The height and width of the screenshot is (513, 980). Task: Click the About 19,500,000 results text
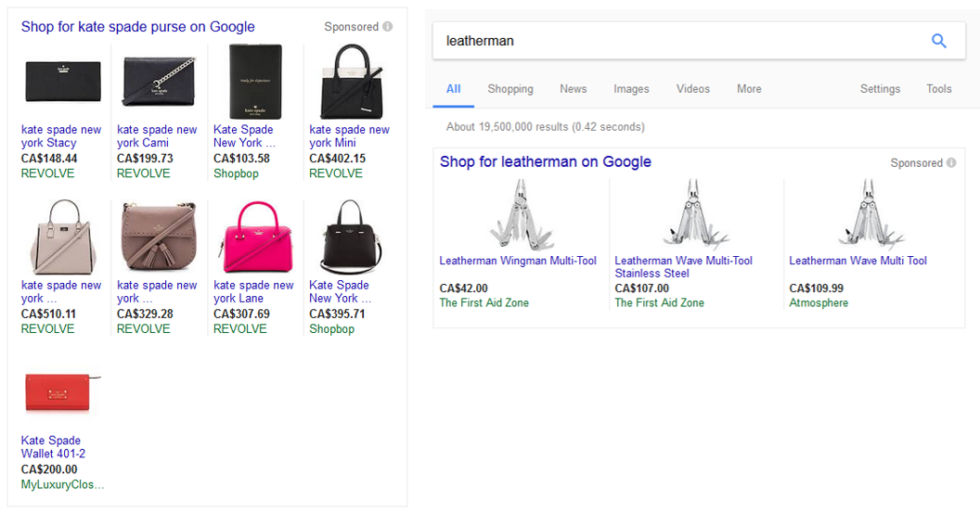(545, 127)
